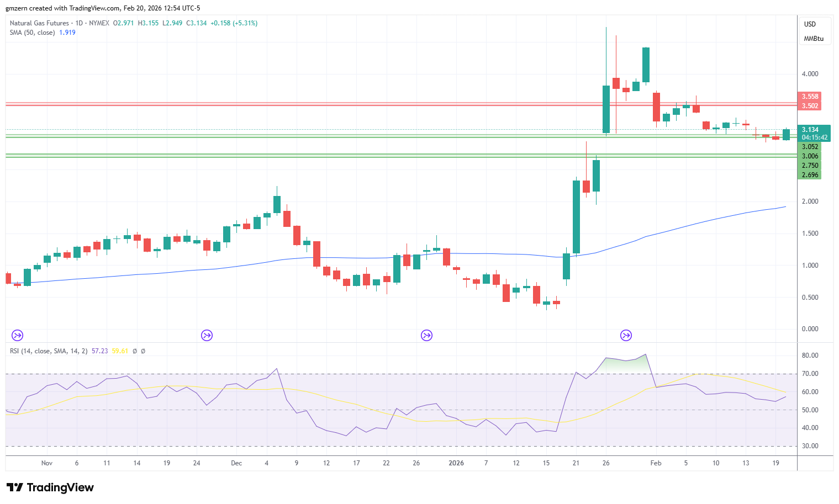Click the SMA value 1.919

[67, 33]
